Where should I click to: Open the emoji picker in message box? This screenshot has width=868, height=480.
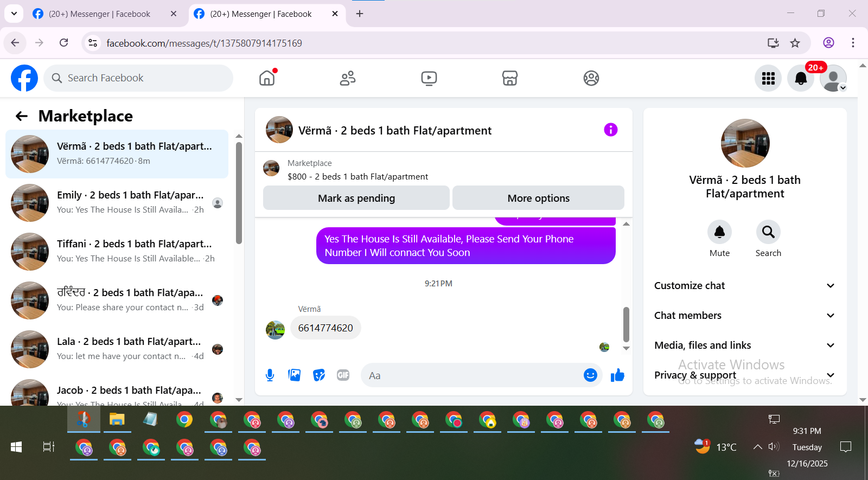[x=590, y=375]
